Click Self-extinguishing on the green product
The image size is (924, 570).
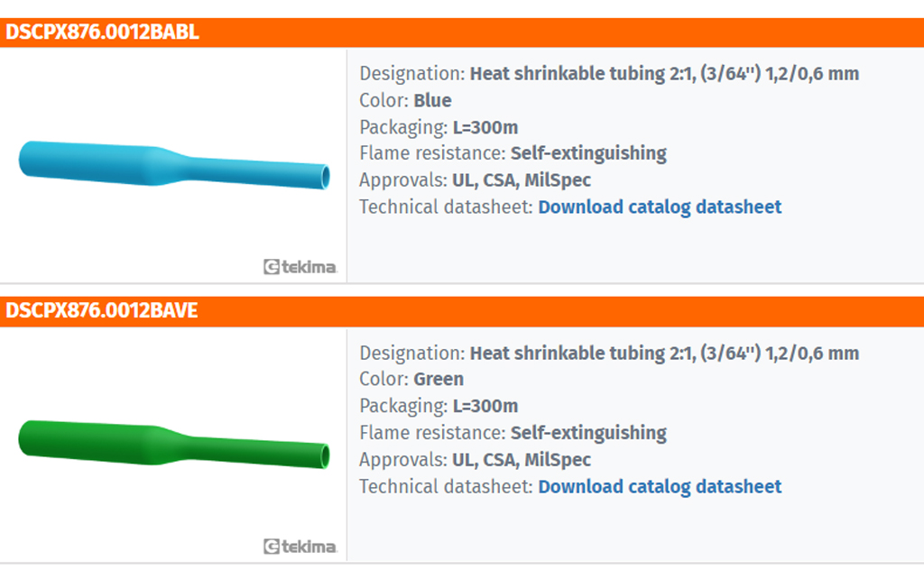tap(588, 434)
